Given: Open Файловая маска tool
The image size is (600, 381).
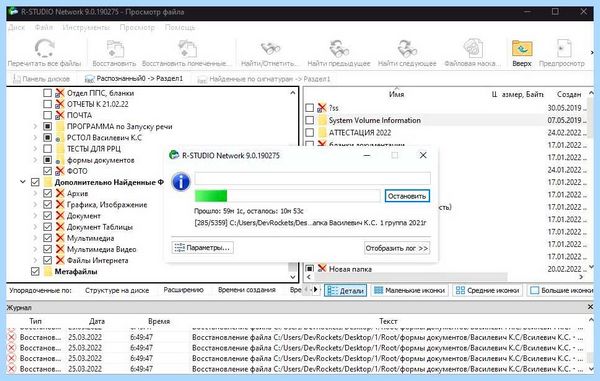Looking at the screenshot, I should 473,49.
